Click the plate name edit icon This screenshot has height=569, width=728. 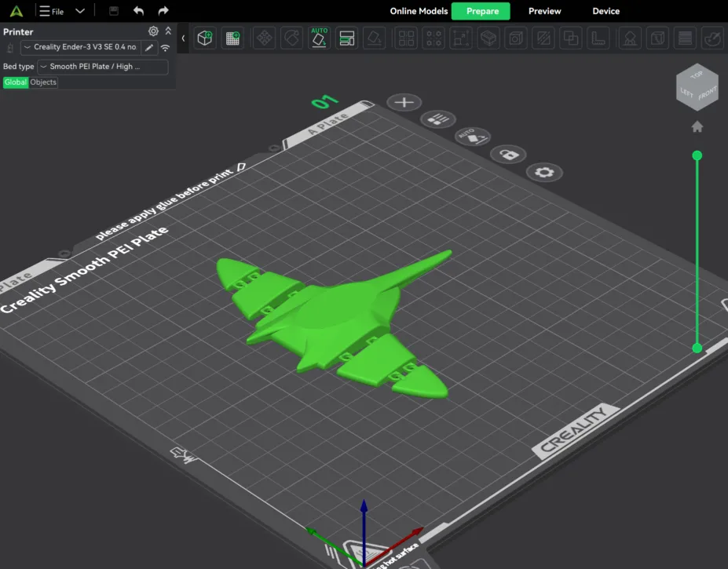point(241,166)
